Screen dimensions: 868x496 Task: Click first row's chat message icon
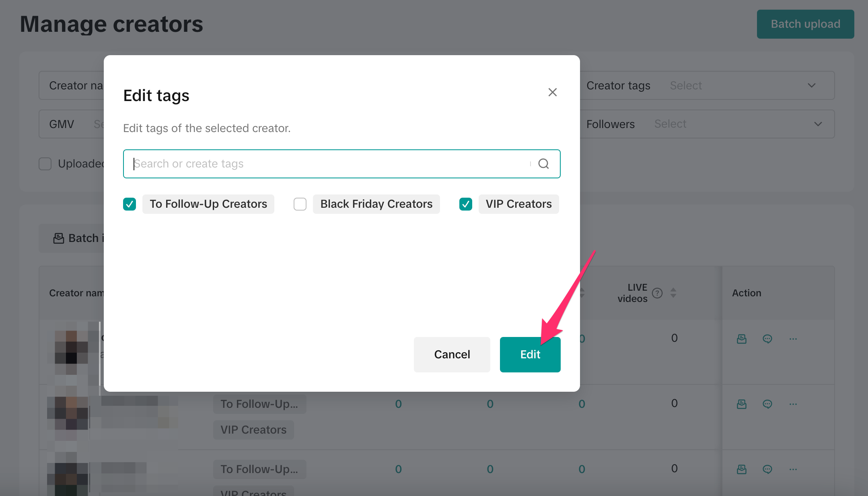click(x=767, y=339)
